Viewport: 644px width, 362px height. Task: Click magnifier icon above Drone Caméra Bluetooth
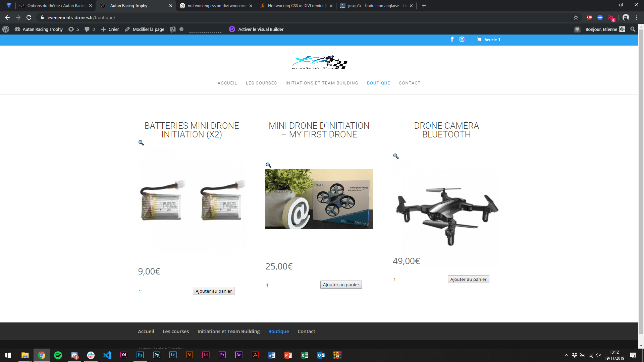coord(396,156)
